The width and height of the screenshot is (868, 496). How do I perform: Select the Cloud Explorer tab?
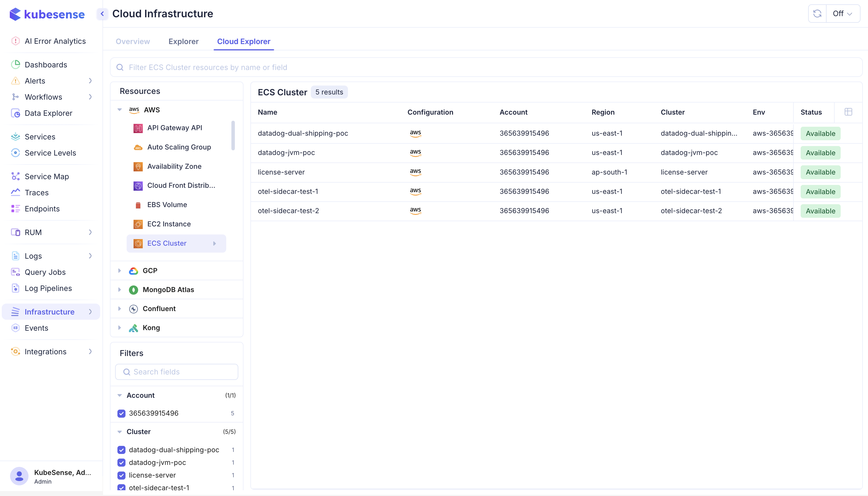pos(244,41)
